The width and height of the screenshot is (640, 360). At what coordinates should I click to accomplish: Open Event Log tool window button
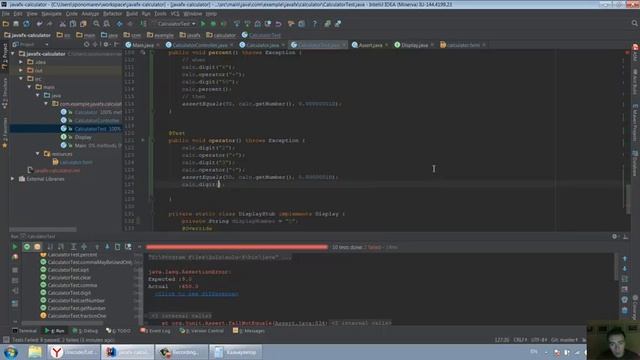tap(156, 331)
